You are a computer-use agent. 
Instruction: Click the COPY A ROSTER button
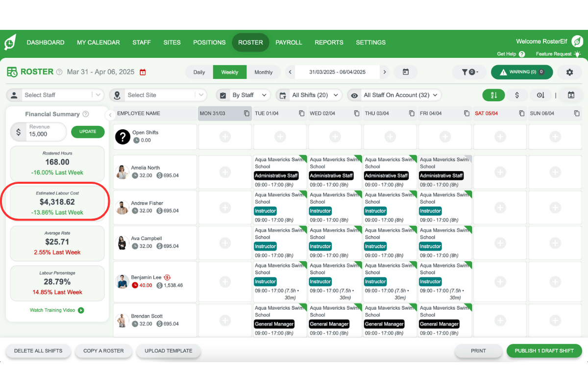click(x=103, y=351)
